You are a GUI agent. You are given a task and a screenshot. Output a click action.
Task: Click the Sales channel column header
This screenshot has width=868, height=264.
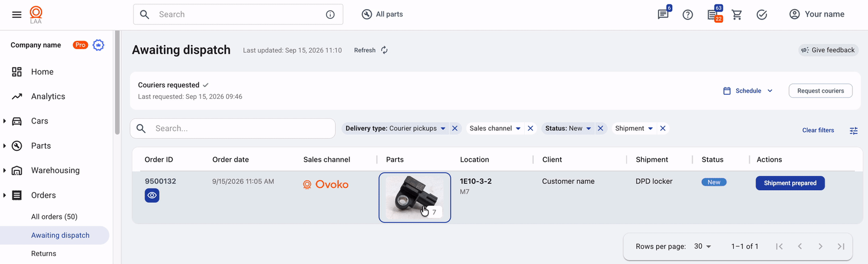point(327,159)
